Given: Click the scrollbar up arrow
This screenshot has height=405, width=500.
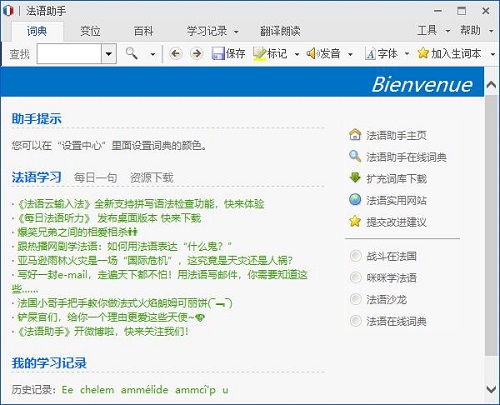Looking at the screenshot, I should coord(491,85).
